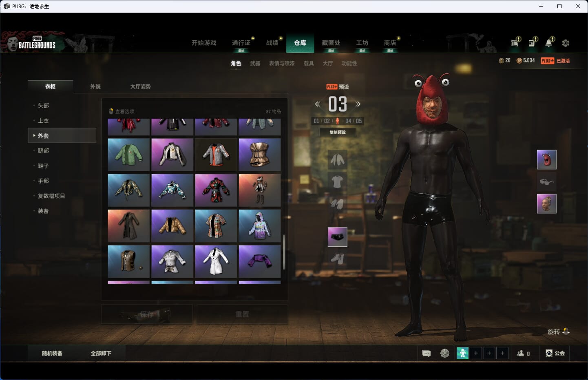Open the 外貌 appearance tab
The image size is (588, 380).
click(x=95, y=86)
